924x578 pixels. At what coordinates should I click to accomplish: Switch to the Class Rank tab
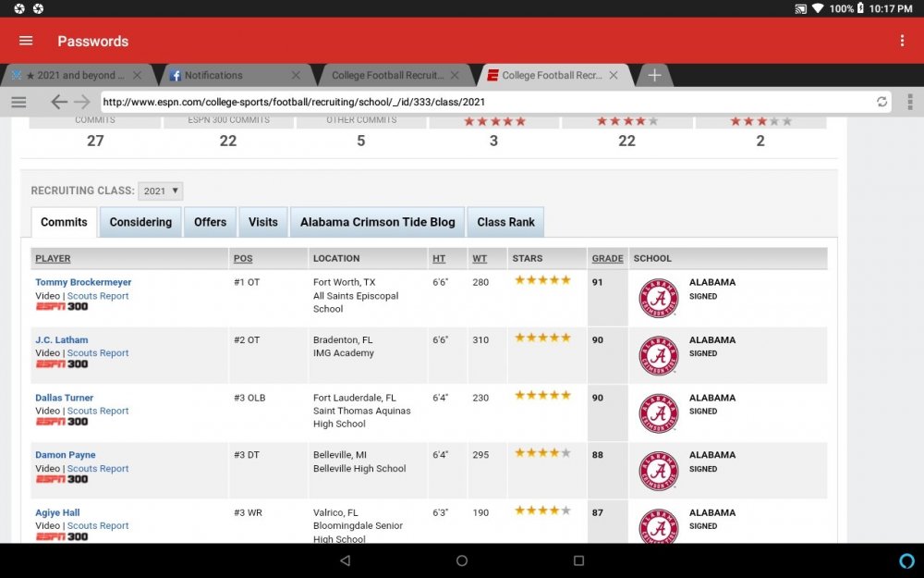click(x=506, y=222)
